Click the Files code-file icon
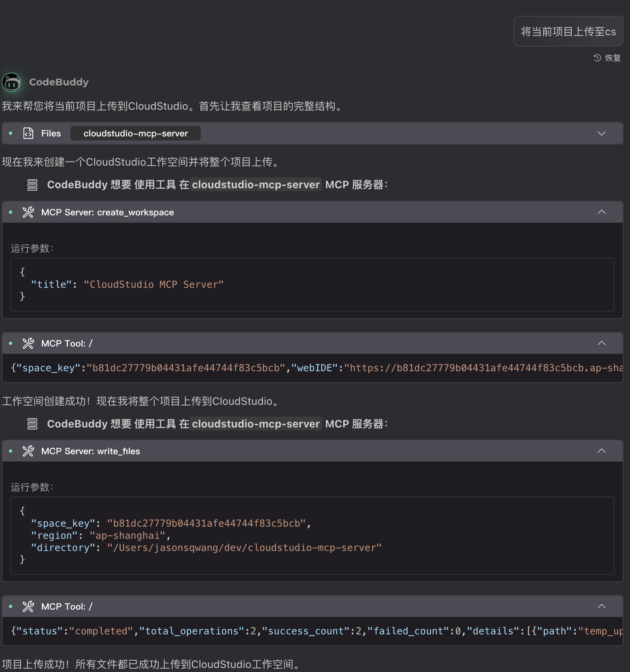The width and height of the screenshot is (630, 672). pyautogui.click(x=28, y=133)
